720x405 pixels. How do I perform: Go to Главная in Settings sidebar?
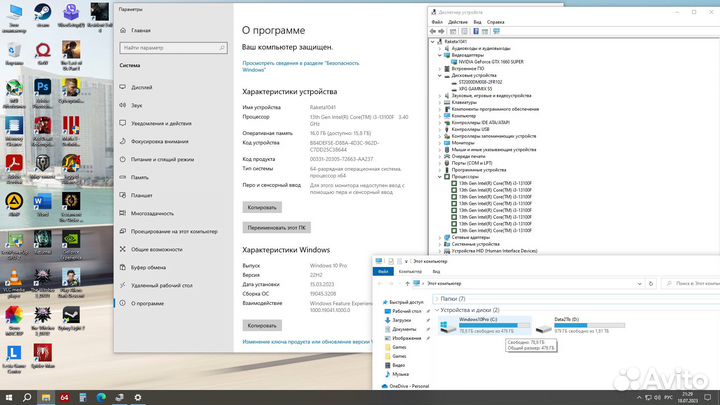pos(141,30)
